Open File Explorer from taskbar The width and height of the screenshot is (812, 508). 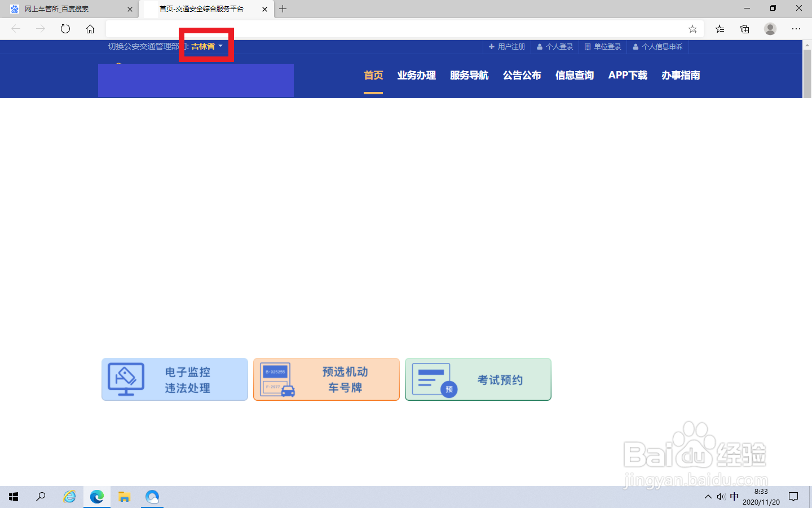click(x=125, y=497)
